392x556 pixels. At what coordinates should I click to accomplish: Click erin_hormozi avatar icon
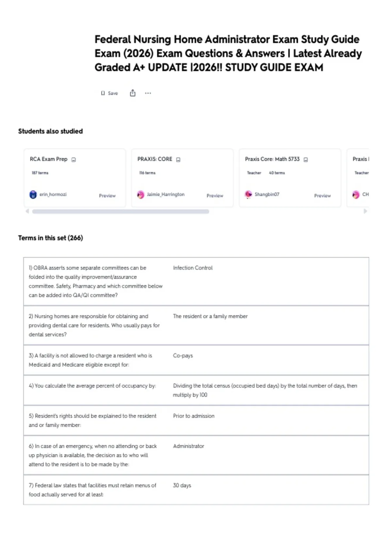(x=33, y=195)
